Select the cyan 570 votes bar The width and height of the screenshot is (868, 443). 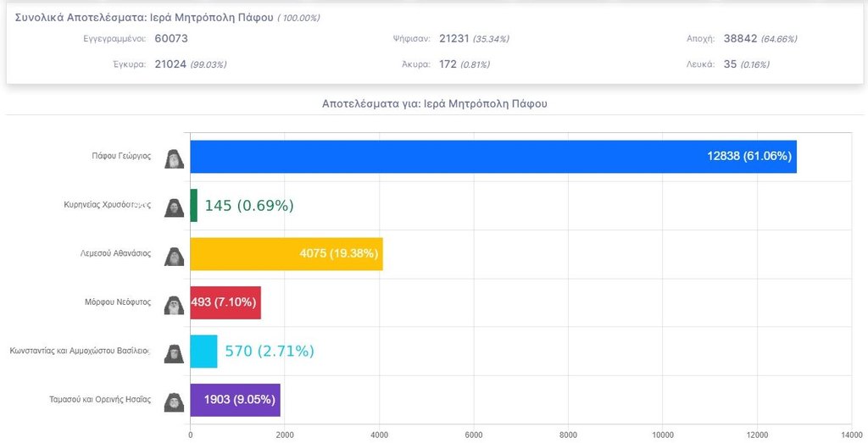point(203,352)
